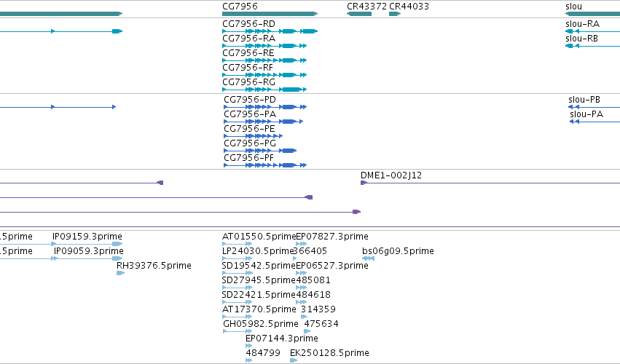Select protein CG7956-PF

[265, 165]
